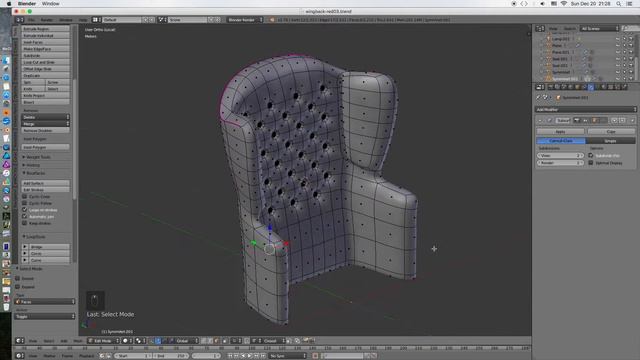This screenshot has width=640, height=360.
Task: Open the pivot point selector icon
Action: coord(140,341)
